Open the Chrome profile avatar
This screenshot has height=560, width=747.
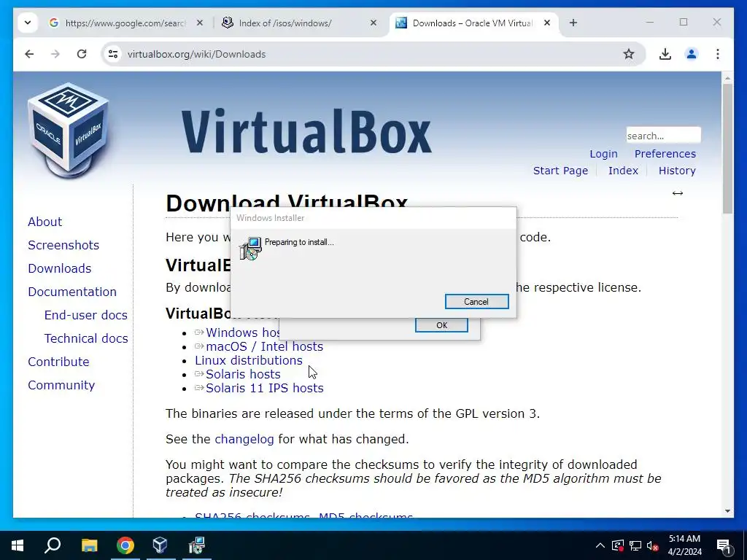click(x=692, y=54)
